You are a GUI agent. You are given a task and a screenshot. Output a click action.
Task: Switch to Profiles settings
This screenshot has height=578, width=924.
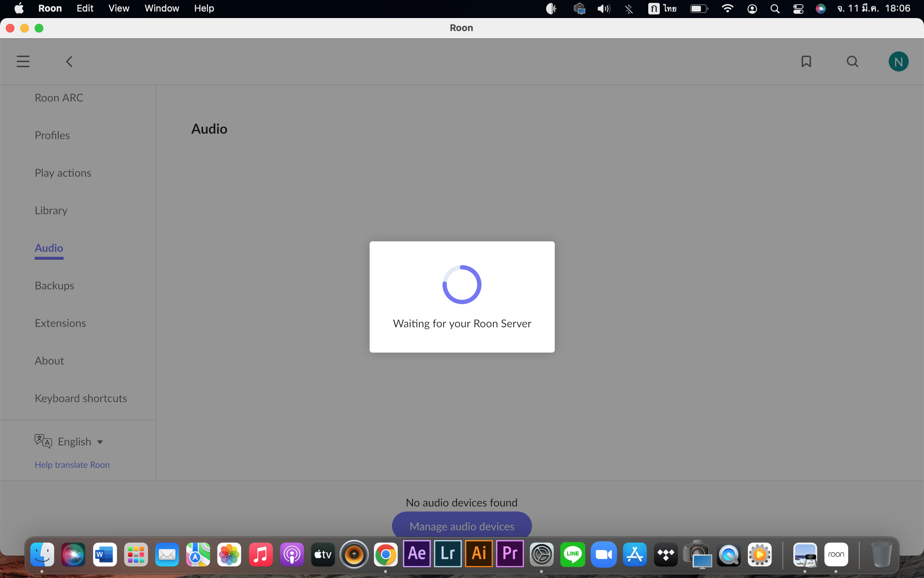[52, 135]
